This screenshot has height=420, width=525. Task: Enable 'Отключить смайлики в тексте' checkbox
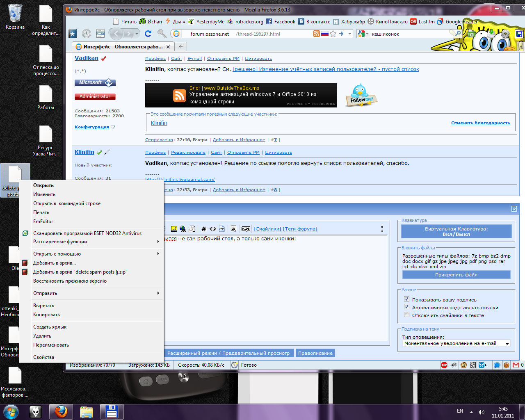(406, 315)
